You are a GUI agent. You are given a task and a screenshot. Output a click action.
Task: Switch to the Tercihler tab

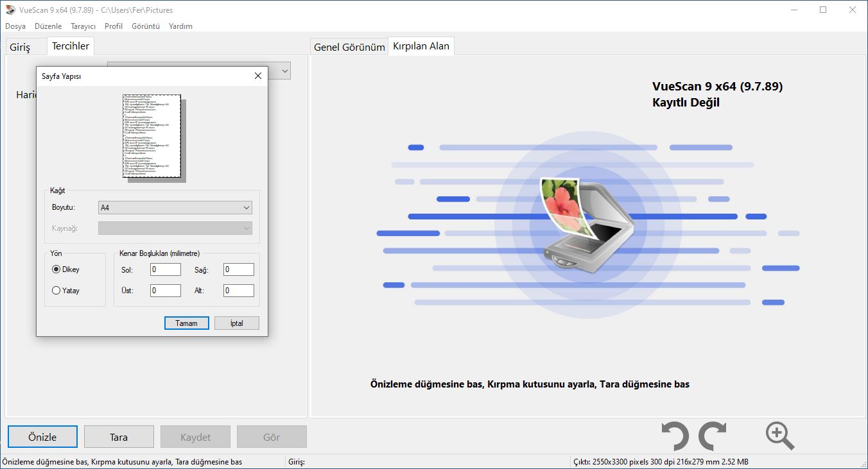click(x=71, y=46)
